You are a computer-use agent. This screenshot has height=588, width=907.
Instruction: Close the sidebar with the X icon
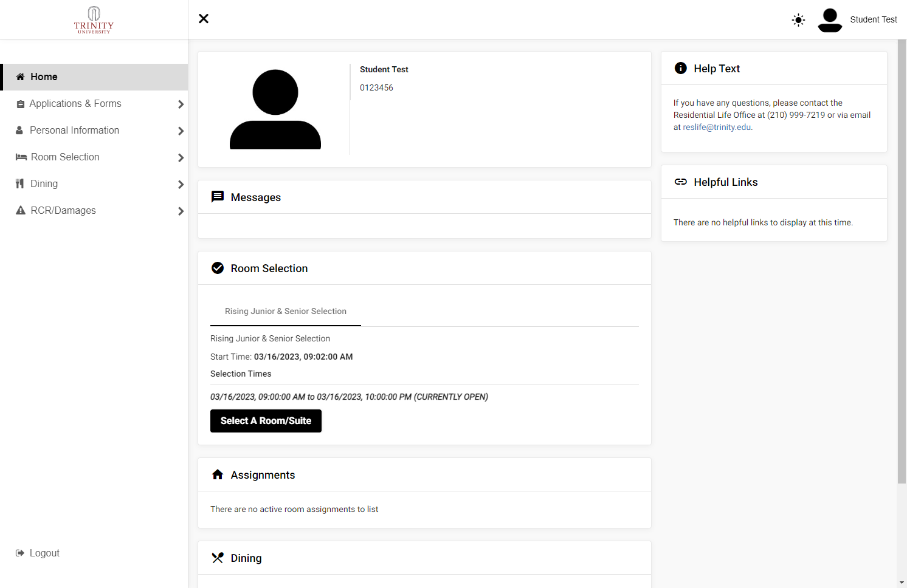[x=204, y=19]
